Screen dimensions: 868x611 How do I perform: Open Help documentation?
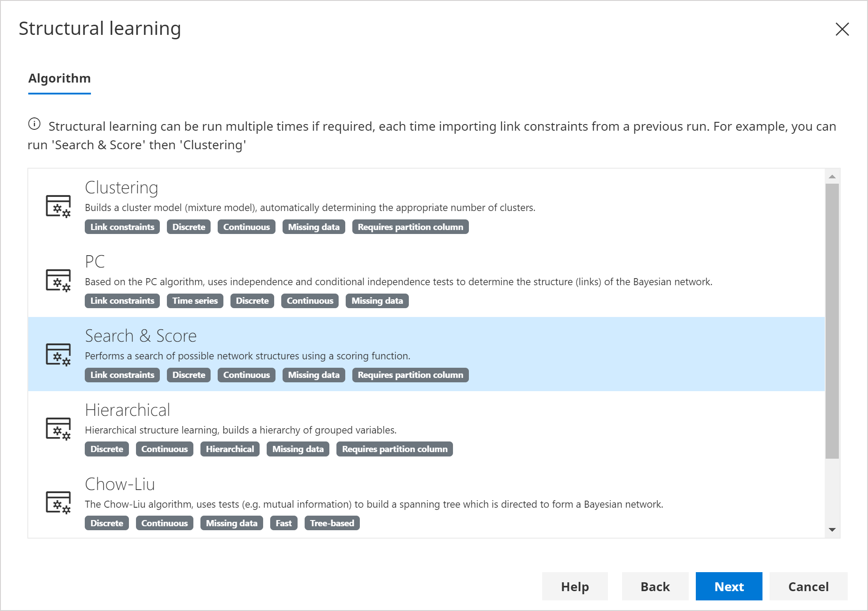pyautogui.click(x=574, y=585)
